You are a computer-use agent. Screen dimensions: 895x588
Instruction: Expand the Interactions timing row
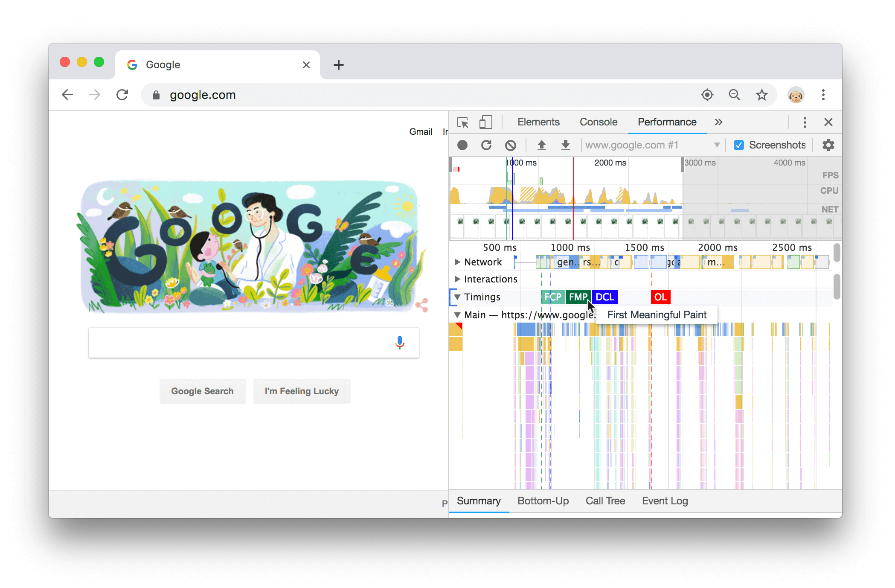point(457,279)
